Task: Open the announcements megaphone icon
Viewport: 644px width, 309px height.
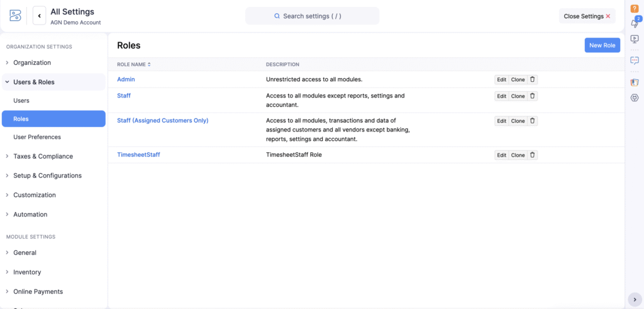Action: (635, 23)
